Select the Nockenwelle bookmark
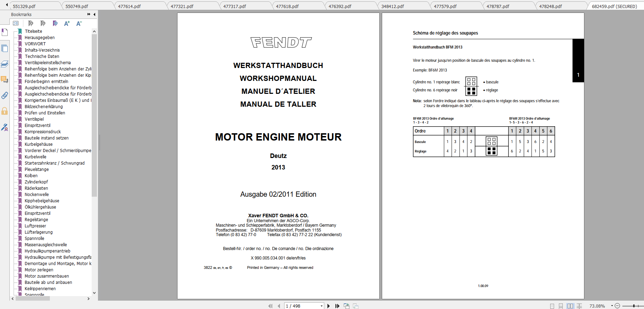The image size is (644, 309). point(37,195)
